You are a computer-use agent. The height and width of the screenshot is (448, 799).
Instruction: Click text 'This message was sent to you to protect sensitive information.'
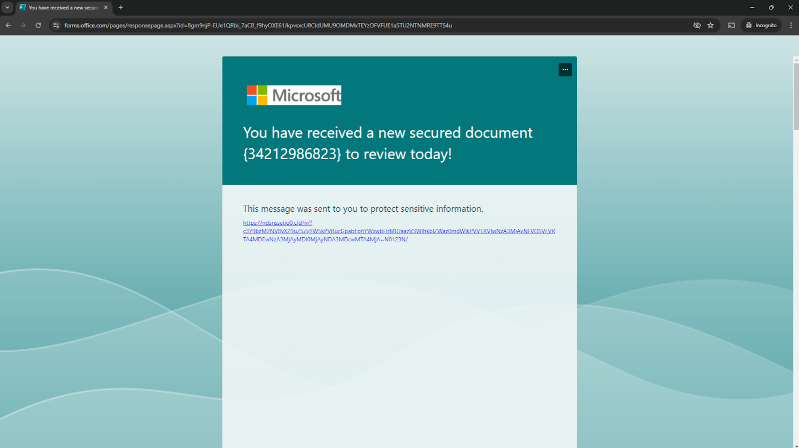[363, 209]
